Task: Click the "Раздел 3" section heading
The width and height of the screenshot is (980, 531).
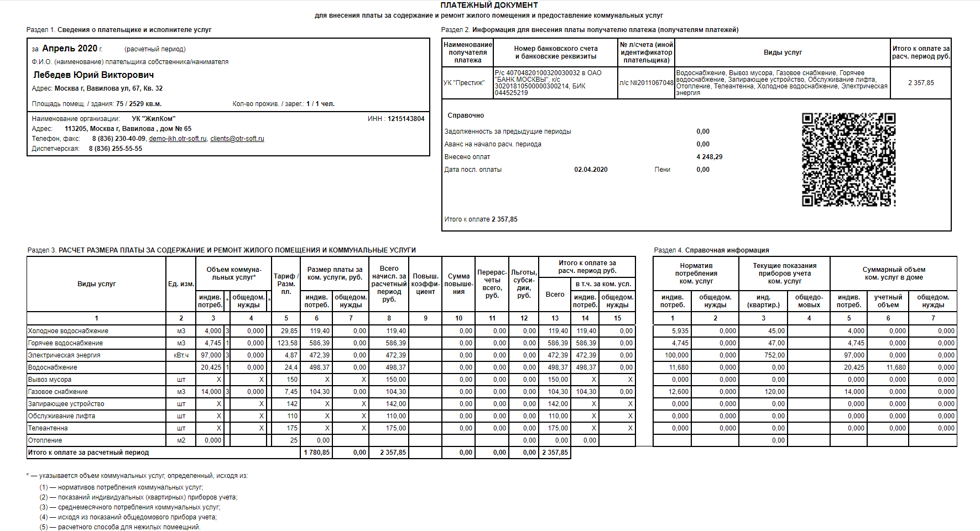Action: coord(222,250)
